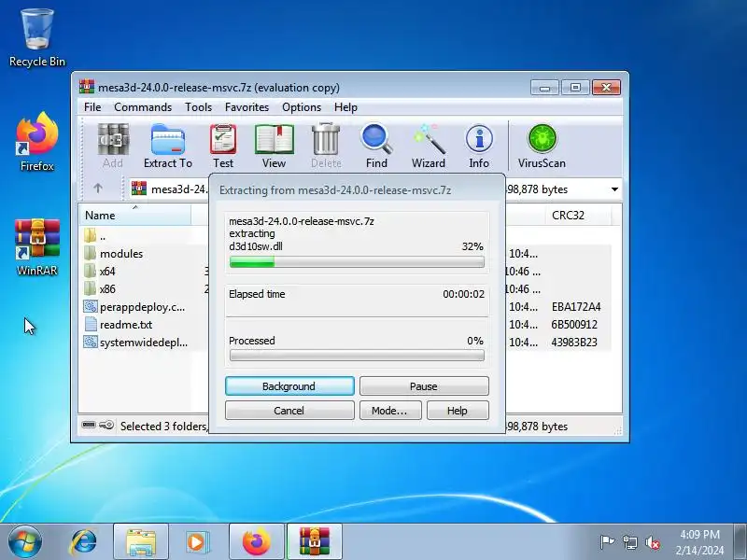Select the parent '..' folder entry
747x560 pixels.
click(x=95, y=236)
